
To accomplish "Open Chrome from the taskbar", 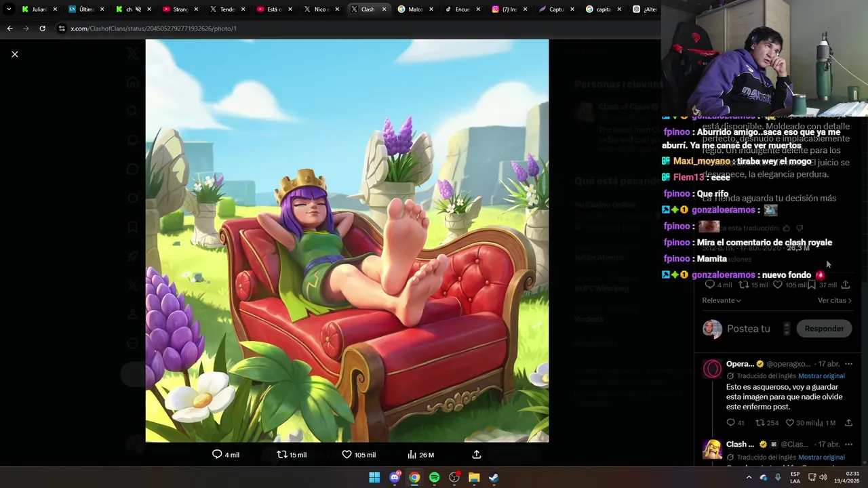I will tap(414, 477).
